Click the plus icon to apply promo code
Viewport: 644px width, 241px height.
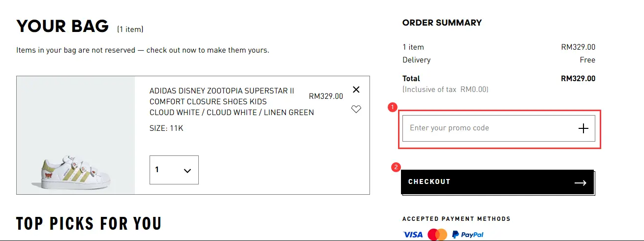tap(583, 128)
